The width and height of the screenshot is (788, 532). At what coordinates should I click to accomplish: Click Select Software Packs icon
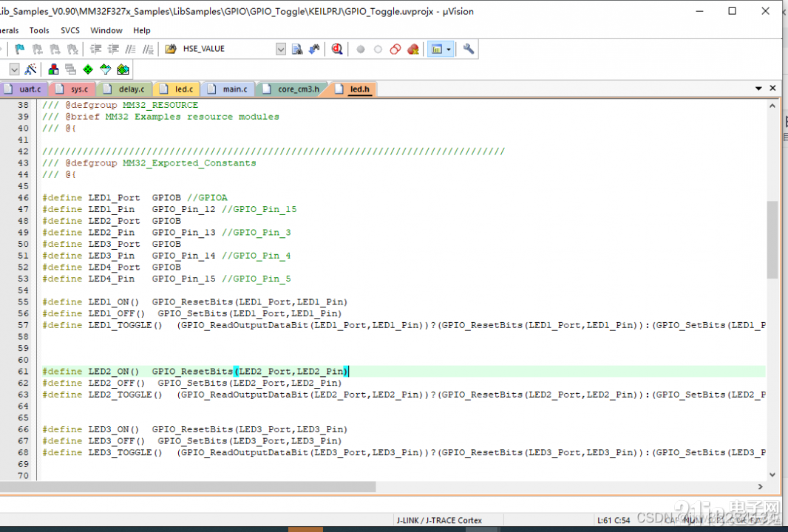click(x=106, y=69)
